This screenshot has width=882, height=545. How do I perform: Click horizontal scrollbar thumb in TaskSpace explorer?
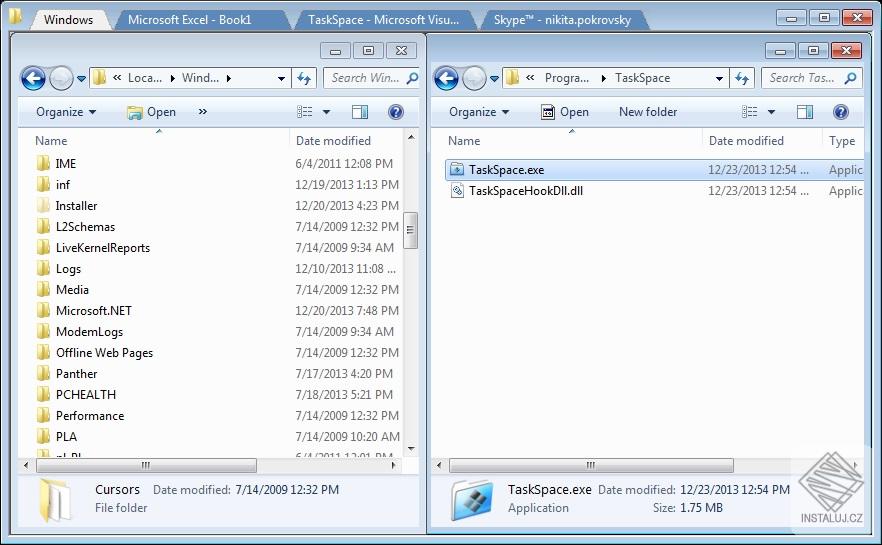(x=591, y=465)
